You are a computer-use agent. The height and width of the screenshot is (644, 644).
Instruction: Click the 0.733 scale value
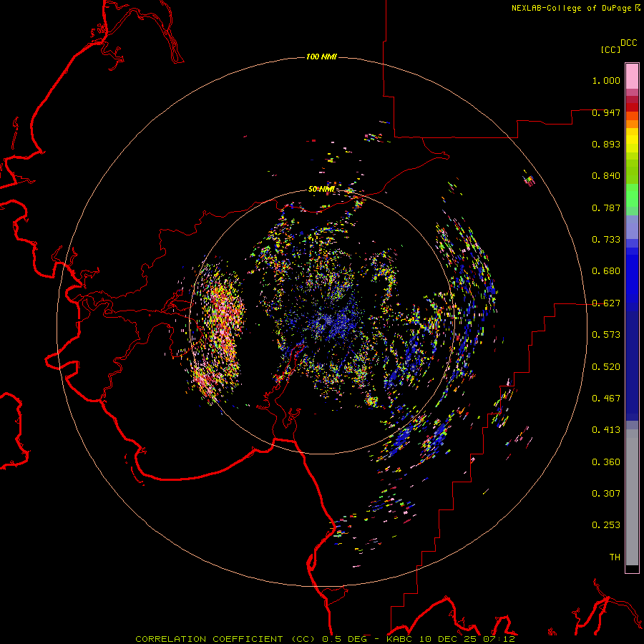[x=606, y=240]
